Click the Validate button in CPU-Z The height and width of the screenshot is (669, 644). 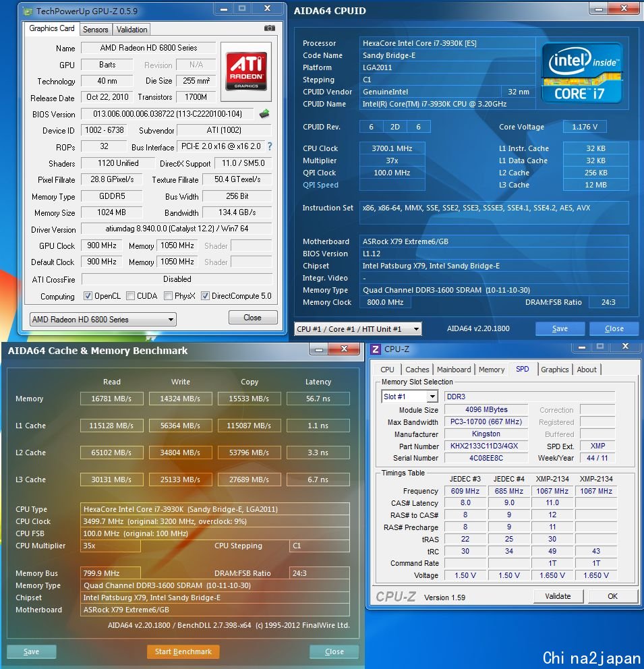[558, 596]
